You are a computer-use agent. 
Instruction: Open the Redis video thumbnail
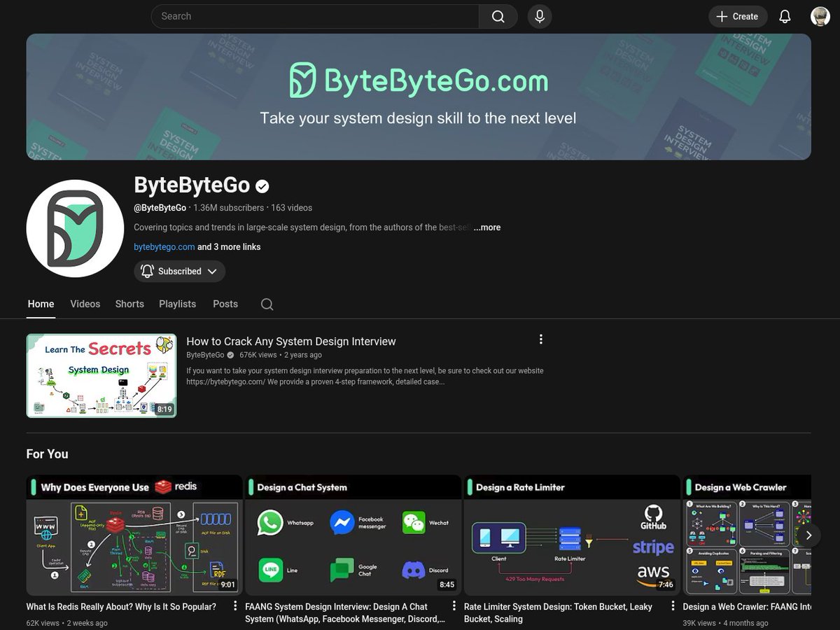(134, 535)
